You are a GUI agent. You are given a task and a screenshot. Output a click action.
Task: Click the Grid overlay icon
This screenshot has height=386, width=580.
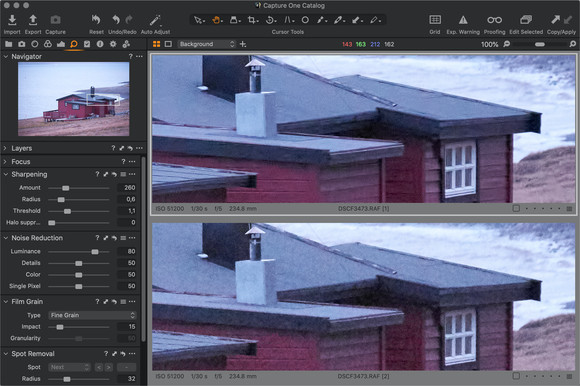pyautogui.click(x=435, y=20)
